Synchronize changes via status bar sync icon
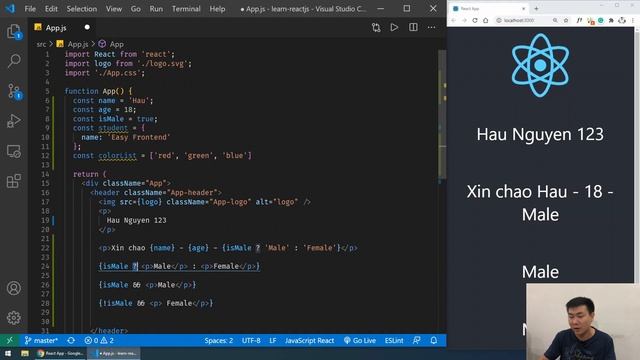Image resolution: width=640 pixels, height=360 pixels. (x=71, y=340)
